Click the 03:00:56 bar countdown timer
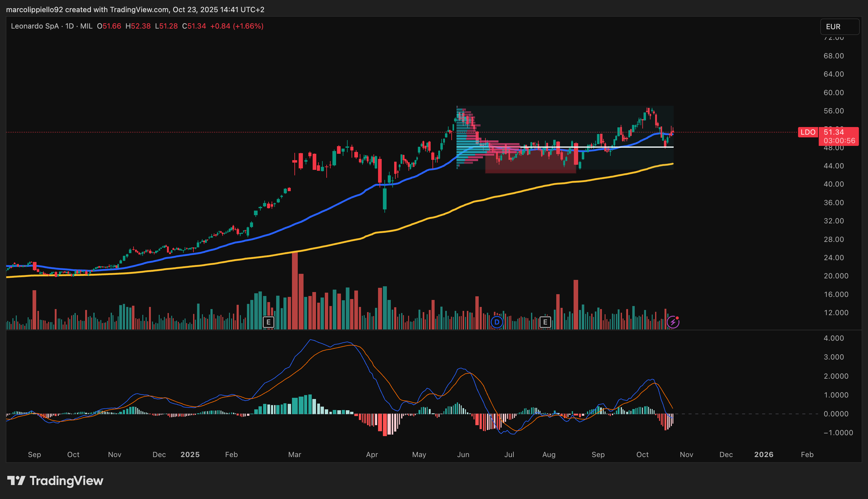Image resolution: width=868 pixels, height=499 pixels. pos(839,140)
